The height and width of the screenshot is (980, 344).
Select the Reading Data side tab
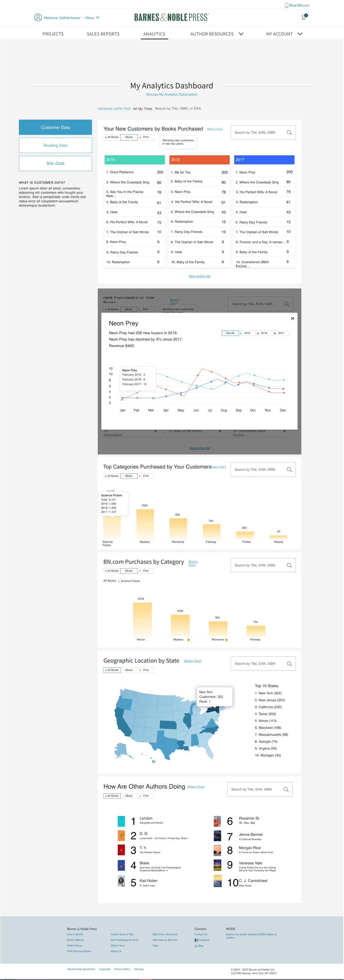click(x=55, y=145)
